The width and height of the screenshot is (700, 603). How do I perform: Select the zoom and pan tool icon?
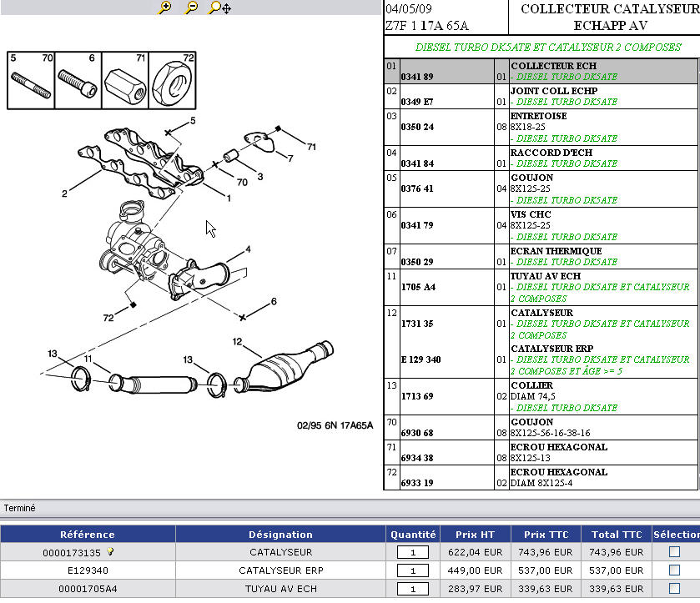pos(219,8)
